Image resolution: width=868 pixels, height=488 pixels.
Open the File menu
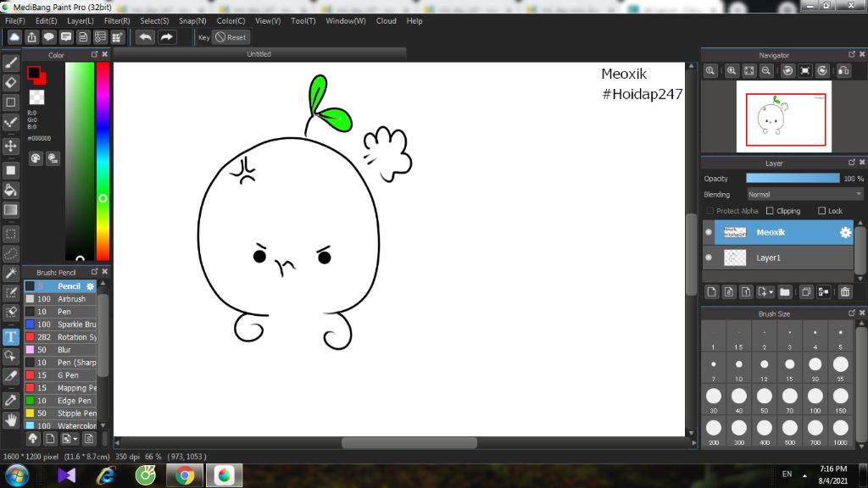coord(15,21)
